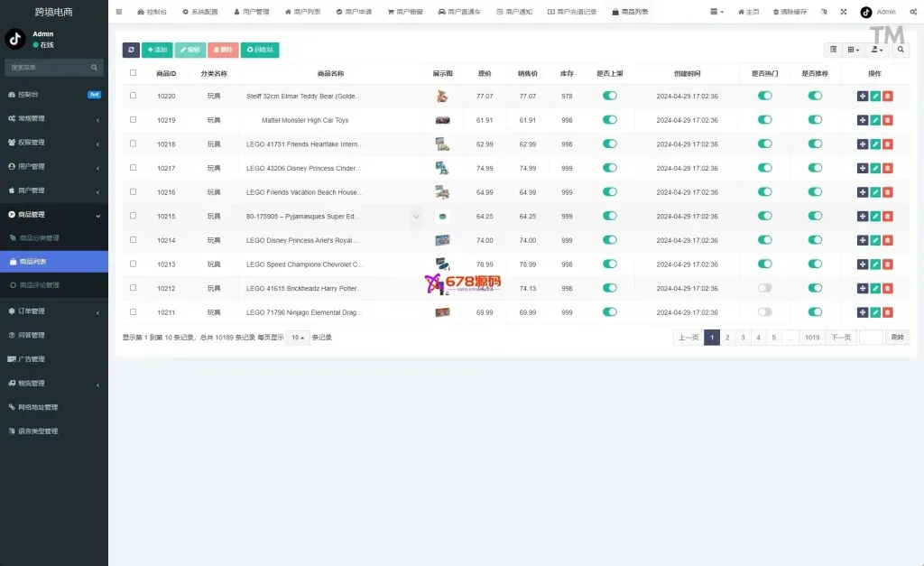The height and width of the screenshot is (566, 924).
Task: Click the refresh icon button in the toolbar
Action: (x=131, y=51)
